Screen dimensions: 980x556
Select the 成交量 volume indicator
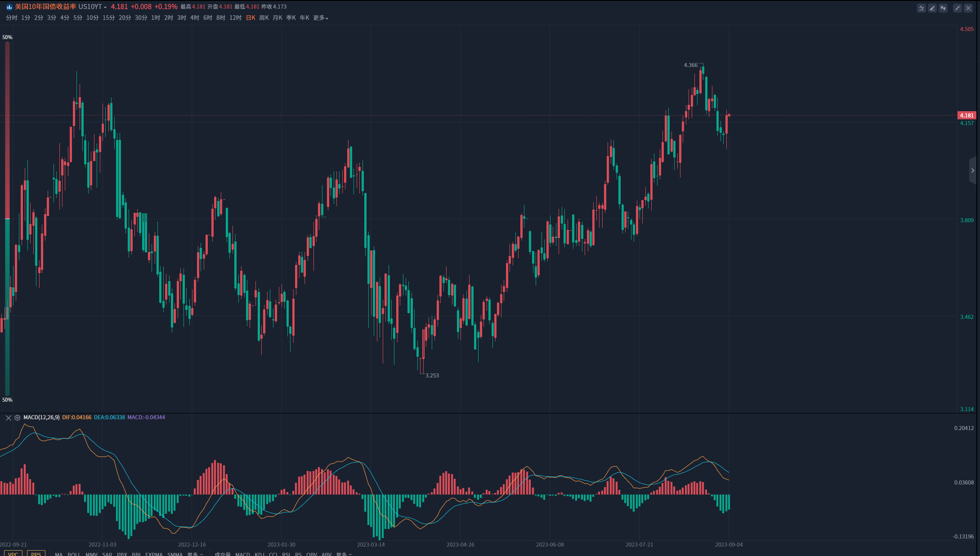(222, 554)
